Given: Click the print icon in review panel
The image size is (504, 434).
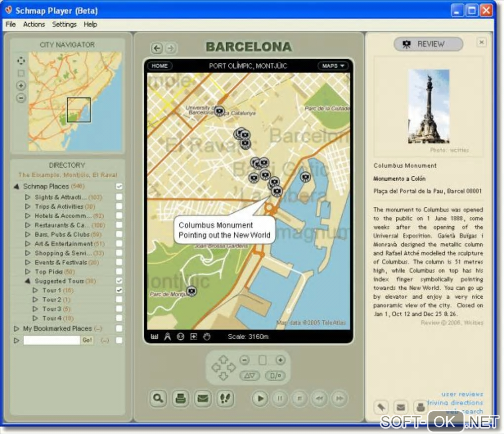Looking at the screenshot, I should [420, 407].
